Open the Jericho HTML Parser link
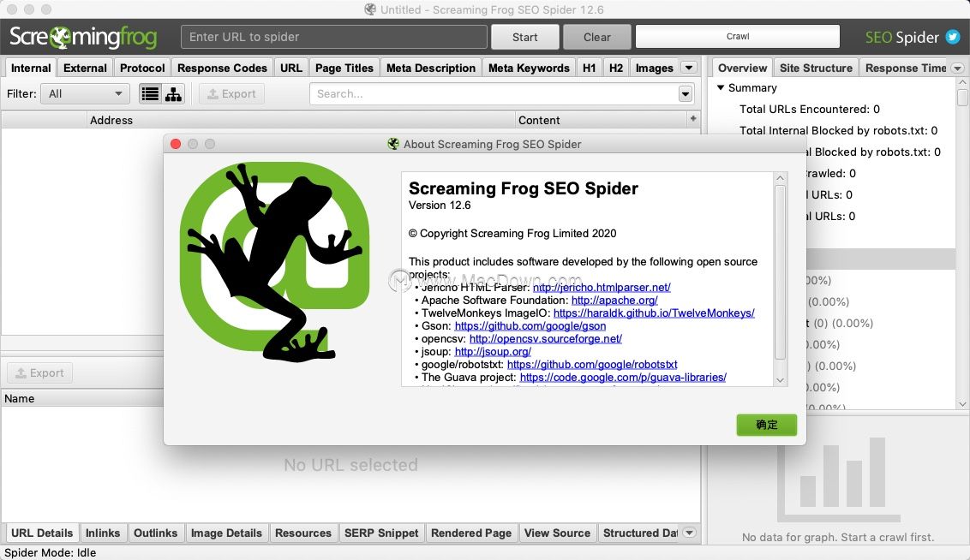 click(602, 288)
